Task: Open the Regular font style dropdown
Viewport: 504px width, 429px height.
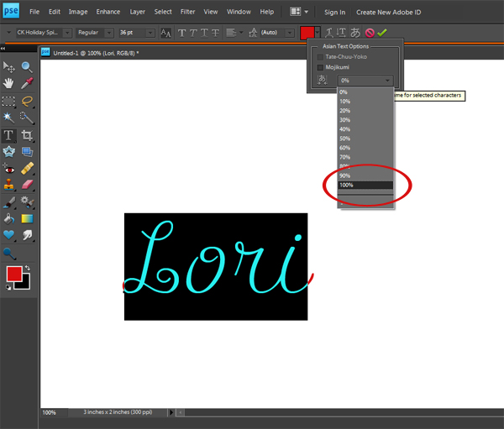Action: pyautogui.click(x=109, y=33)
